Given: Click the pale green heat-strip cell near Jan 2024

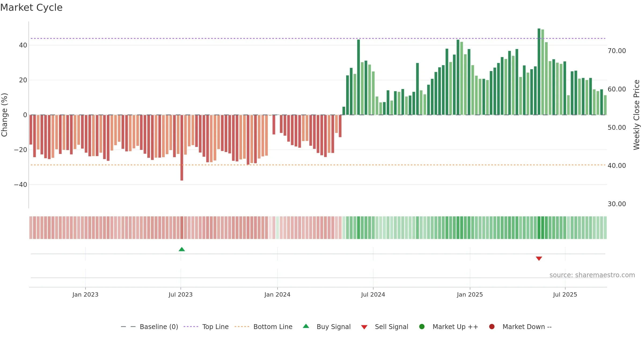Looking at the screenshot, I should pyautogui.click(x=277, y=228).
